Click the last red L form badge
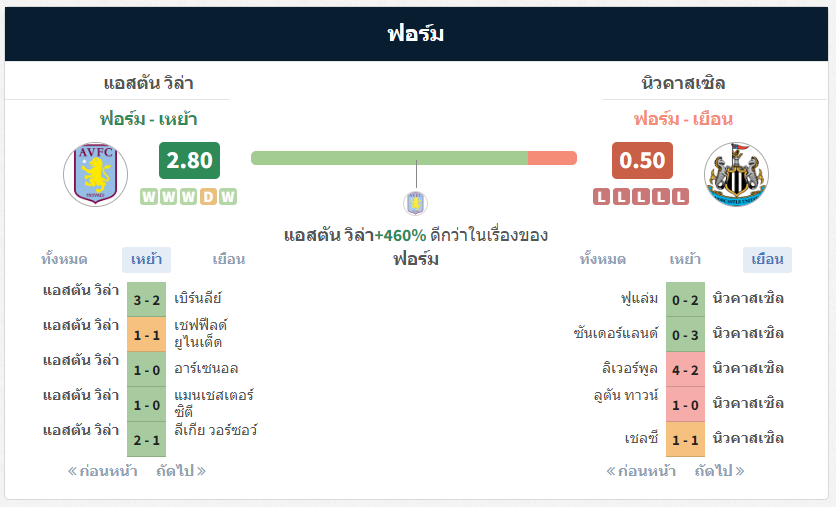The image size is (836, 507). (680, 197)
